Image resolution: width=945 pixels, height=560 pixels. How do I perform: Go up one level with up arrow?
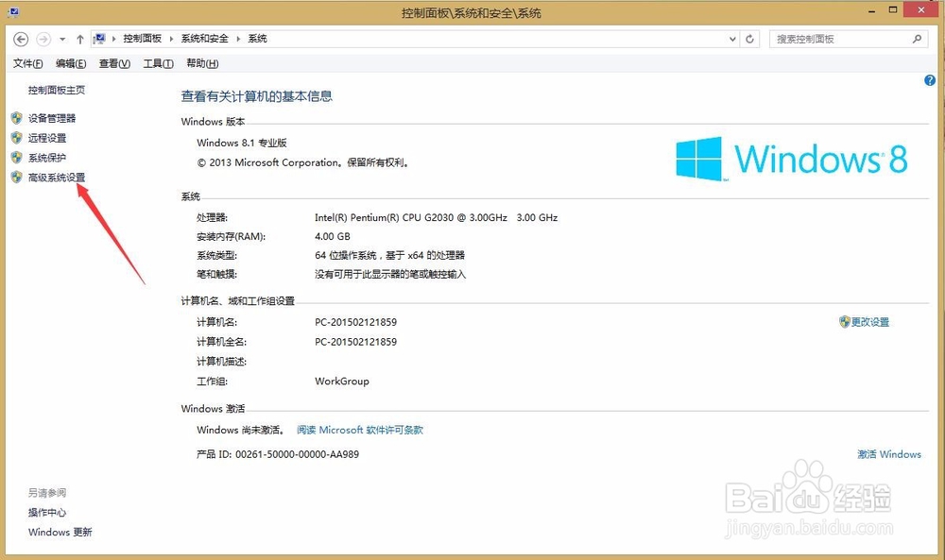80,39
